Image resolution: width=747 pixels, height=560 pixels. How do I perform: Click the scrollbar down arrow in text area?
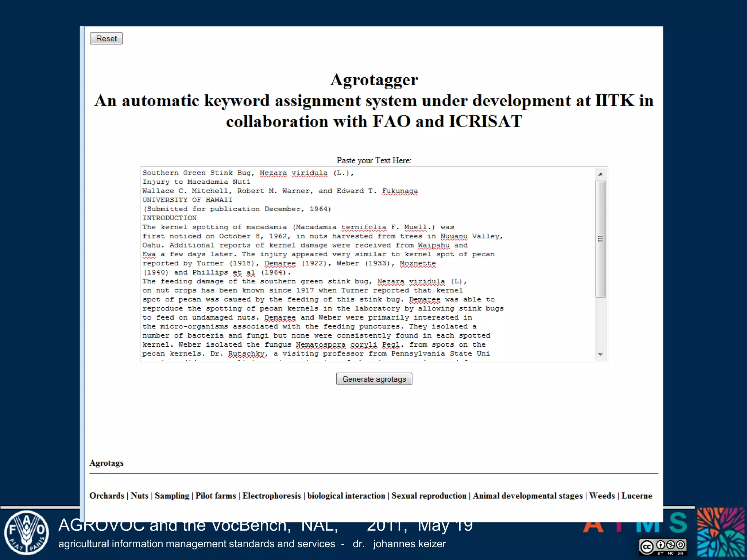coord(600,354)
